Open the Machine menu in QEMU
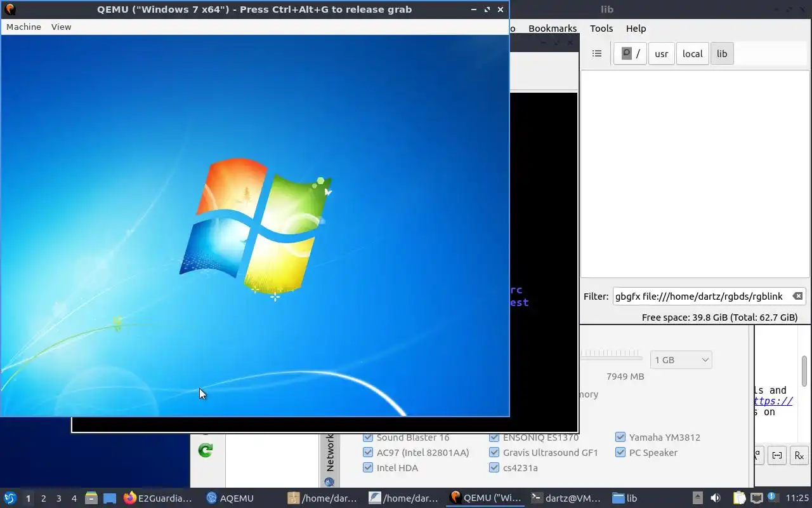Image resolution: width=812 pixels, height=508 pixels. pos(23,27)
